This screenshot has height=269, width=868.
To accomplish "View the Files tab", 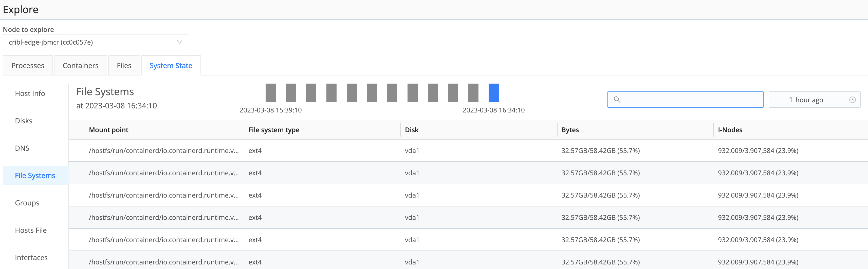I will 124,65.
